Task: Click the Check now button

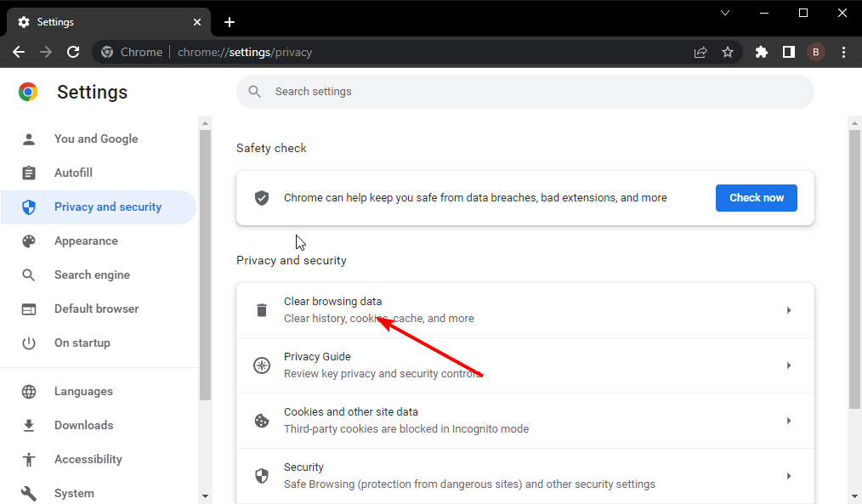Action: pyautogui.click(x=757, y=198)
